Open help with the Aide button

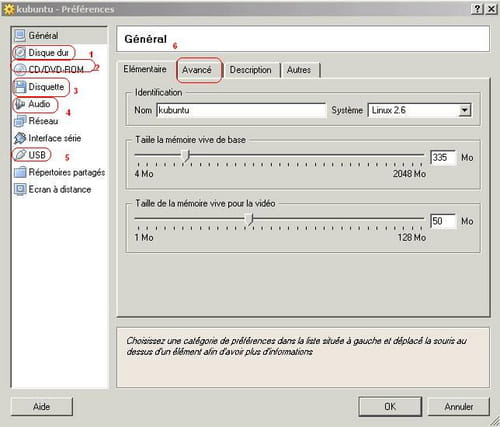click(42, 406)
